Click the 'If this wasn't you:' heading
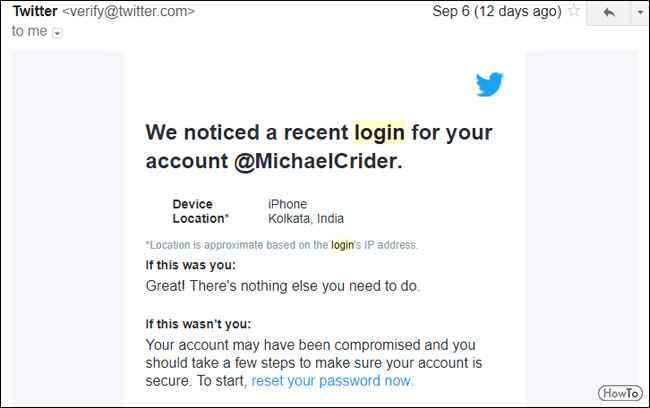The width and height of the screenshot is (650, 408). point(198,324)
